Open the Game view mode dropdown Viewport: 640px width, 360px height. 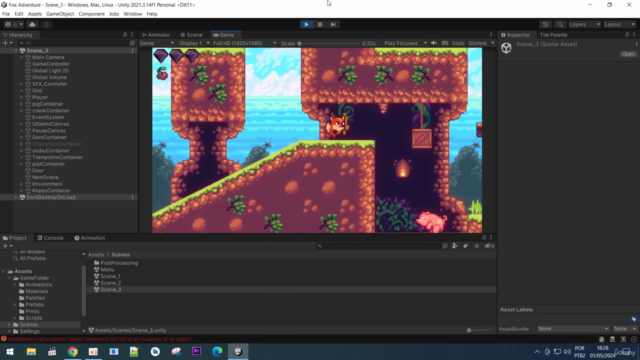point(157,43)
